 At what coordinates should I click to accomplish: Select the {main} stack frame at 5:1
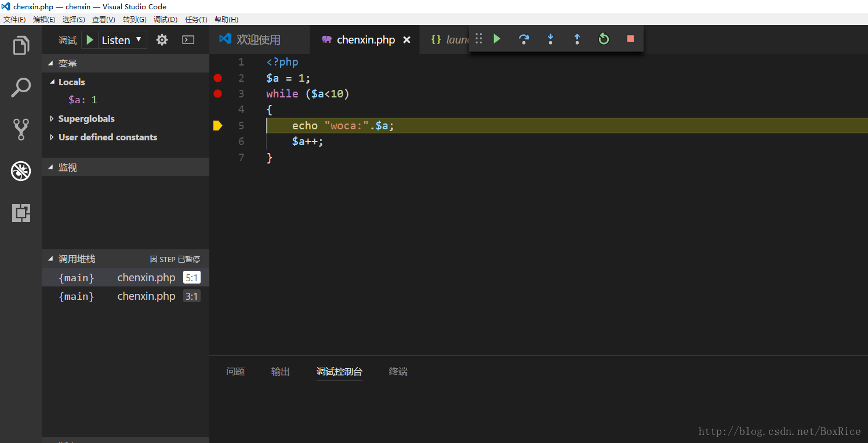click(x=125, y=278)
